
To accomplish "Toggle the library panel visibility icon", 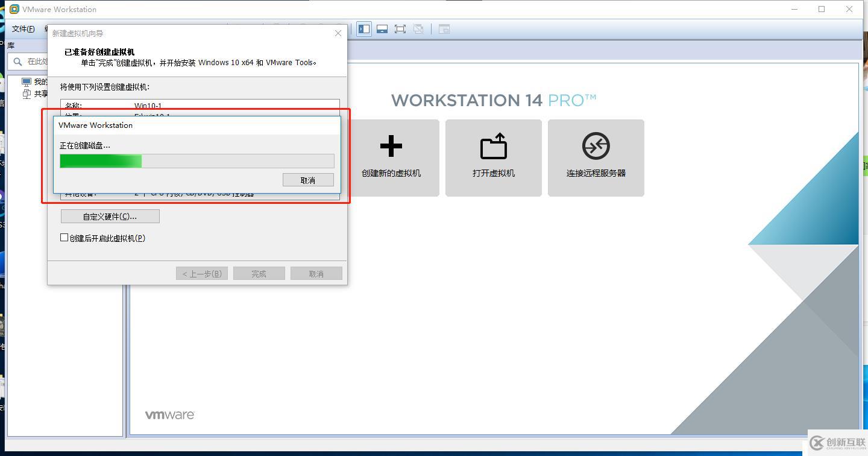I will click(x=363, y=28).
